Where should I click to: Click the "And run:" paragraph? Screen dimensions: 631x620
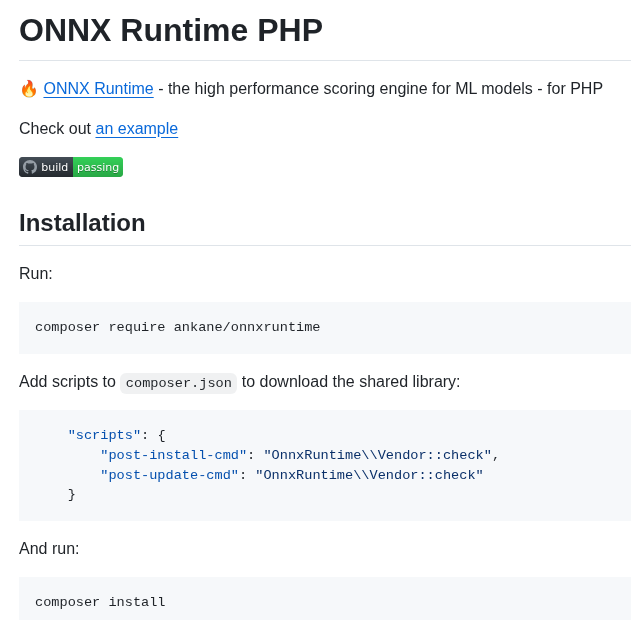pos(49,548)
